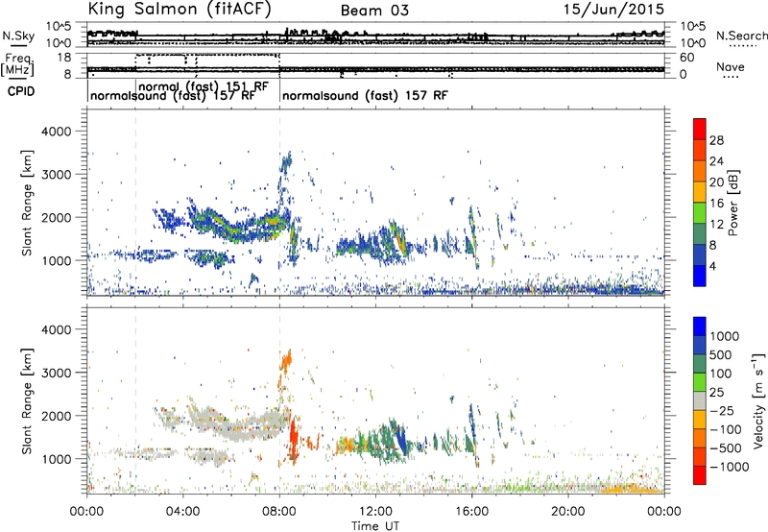
Task: Pick the blue top segment of velocity colorbar
Action: tap(700, 326)
